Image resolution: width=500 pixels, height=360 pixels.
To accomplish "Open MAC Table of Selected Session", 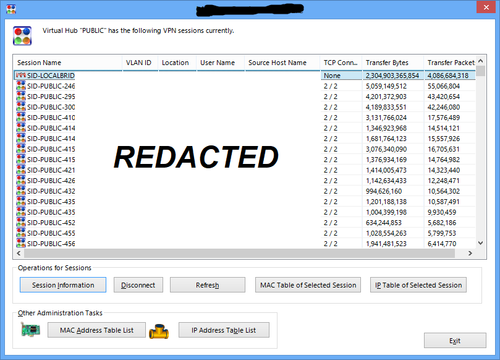I will pyautogui.click(x=308, y=285).
